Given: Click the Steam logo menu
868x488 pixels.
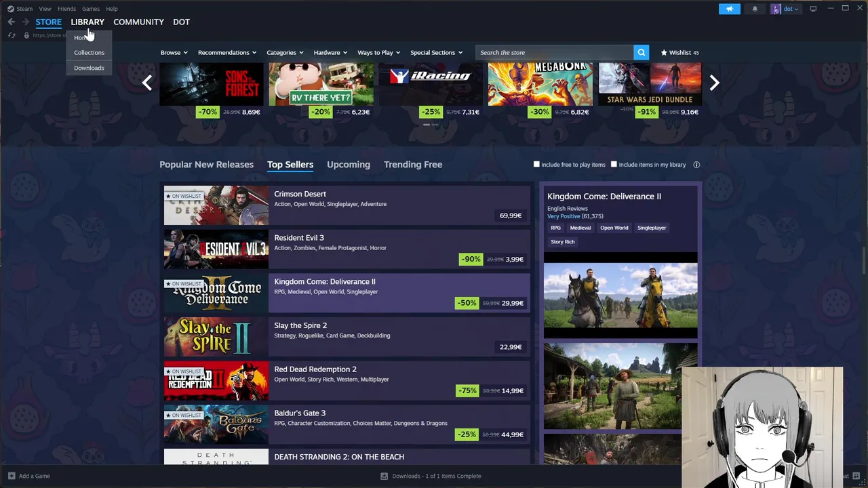Looking at the screenshot, I should pos(20,9).
